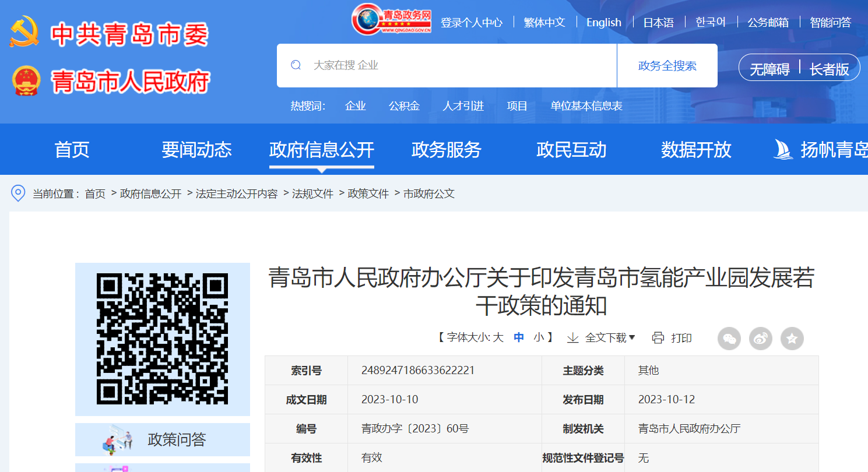
Task: Go to 法定主动公开内容 in breadcrumb
Action: [x=237, y=193]
